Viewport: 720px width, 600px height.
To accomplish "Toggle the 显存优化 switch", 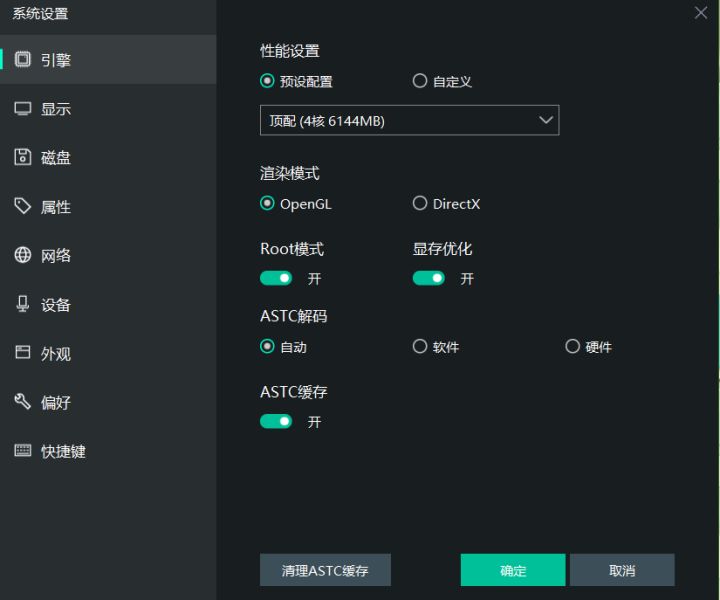I will click(428, 278).
